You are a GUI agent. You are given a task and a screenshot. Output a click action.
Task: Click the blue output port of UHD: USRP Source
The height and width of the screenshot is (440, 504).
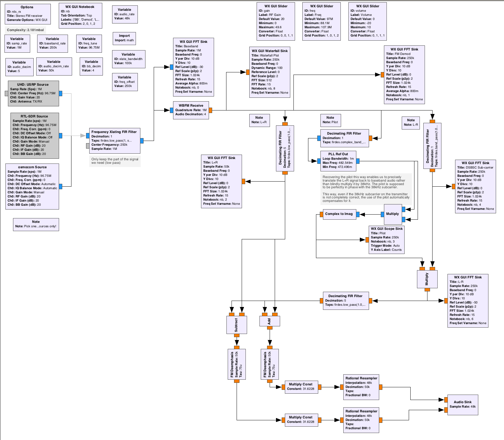(60, 93)
